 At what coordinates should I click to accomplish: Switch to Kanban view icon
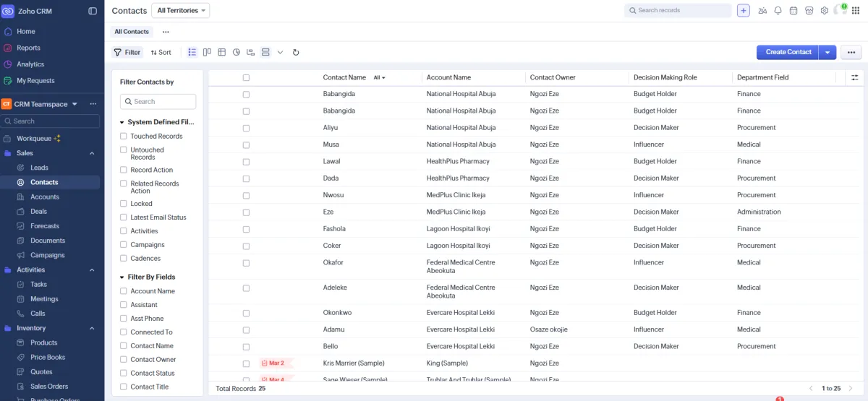click(x=207, y=52)
